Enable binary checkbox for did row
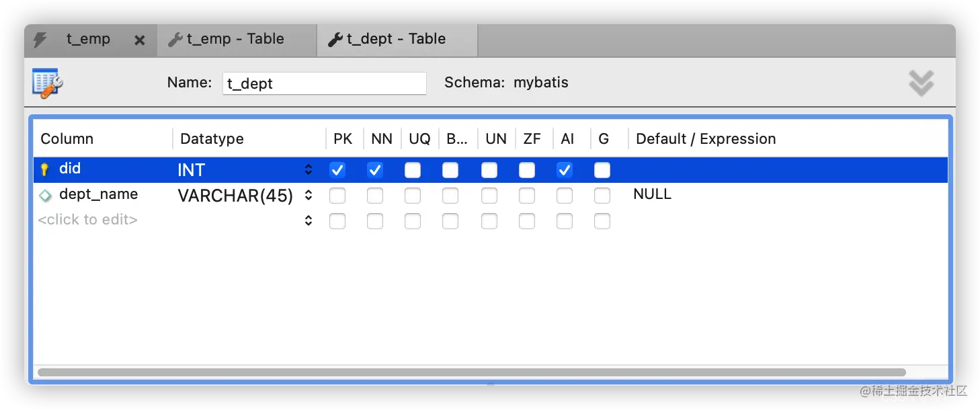 (x=450, y=170)
